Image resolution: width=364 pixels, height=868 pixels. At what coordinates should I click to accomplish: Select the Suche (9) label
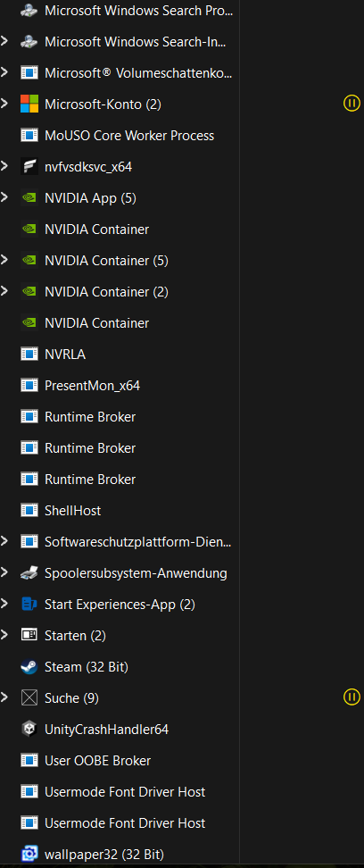pyautogui.click(x=72, y=698)
